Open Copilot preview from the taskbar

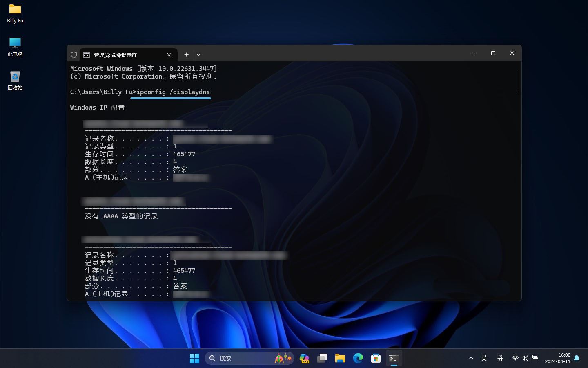304,358
